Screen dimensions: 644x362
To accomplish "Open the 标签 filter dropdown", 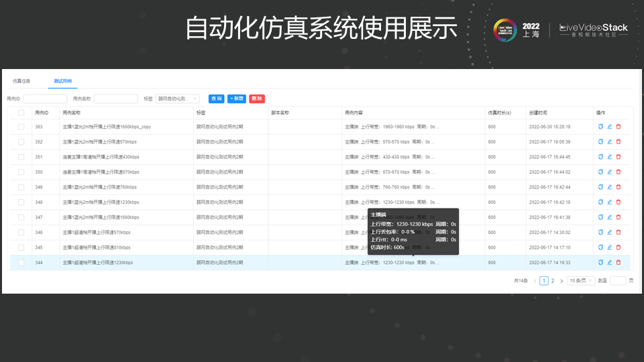I will (177, 99).
